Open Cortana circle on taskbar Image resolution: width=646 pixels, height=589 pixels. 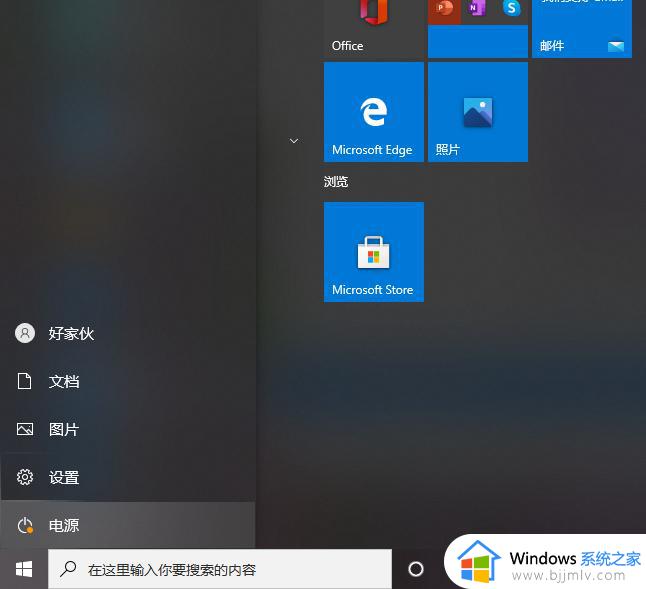(x=416, y=569)
